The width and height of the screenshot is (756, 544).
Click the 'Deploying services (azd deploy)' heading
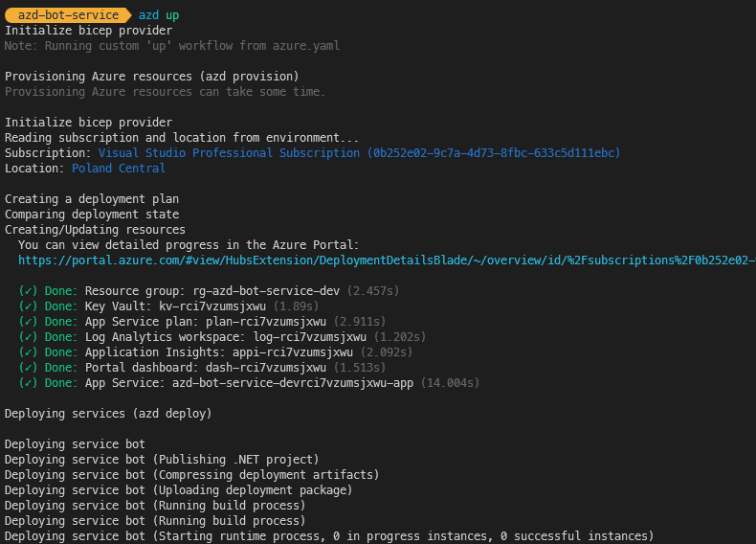point(108,414)
